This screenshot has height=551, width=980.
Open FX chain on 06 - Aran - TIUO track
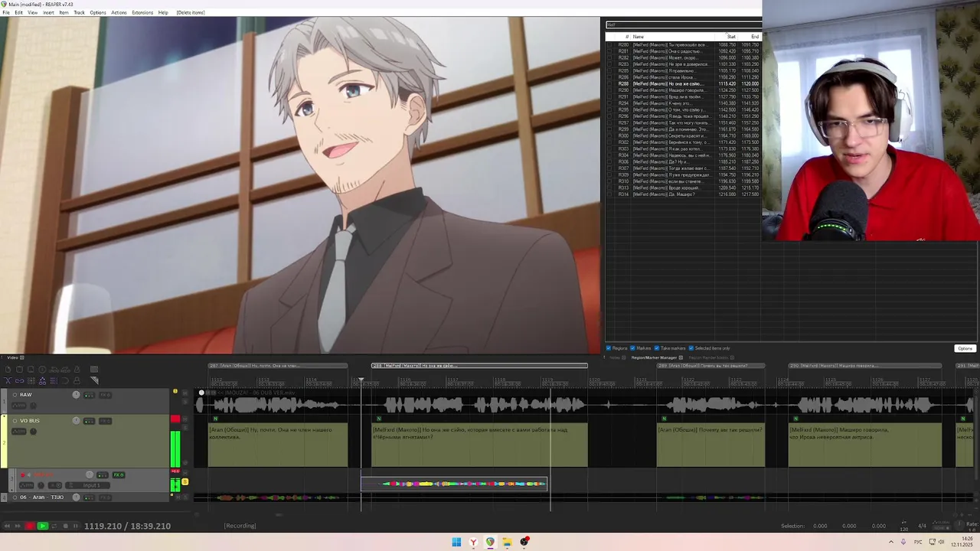pyautogui.click(x=105, y=497)
